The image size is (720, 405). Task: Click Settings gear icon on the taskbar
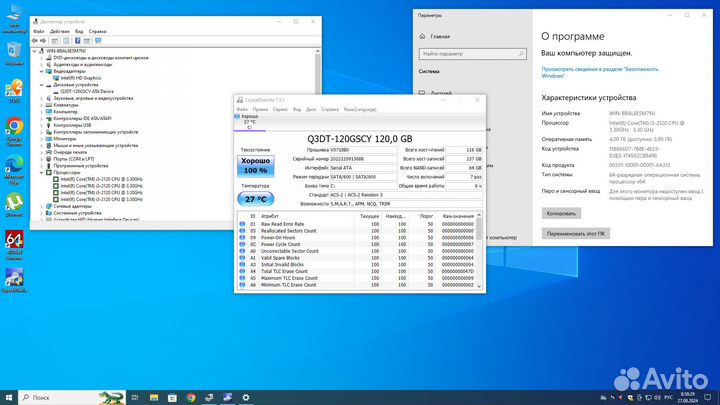pyautogui.click(x=246, y=397)
